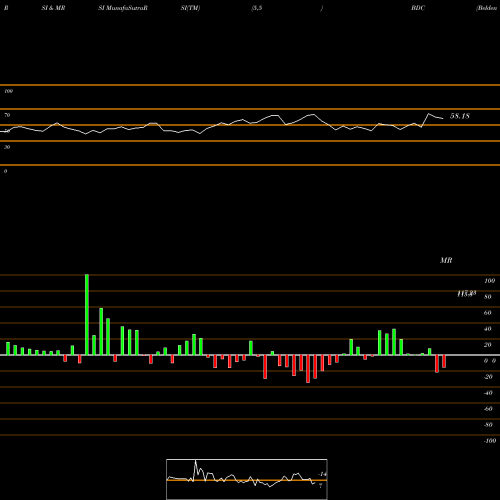
Task: Click the RSI 70 level label
Action: pos(7,115)
